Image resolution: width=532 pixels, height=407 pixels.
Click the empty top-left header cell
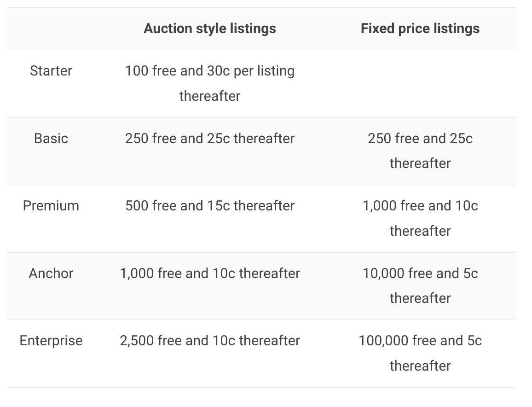(x=51, y=29)
